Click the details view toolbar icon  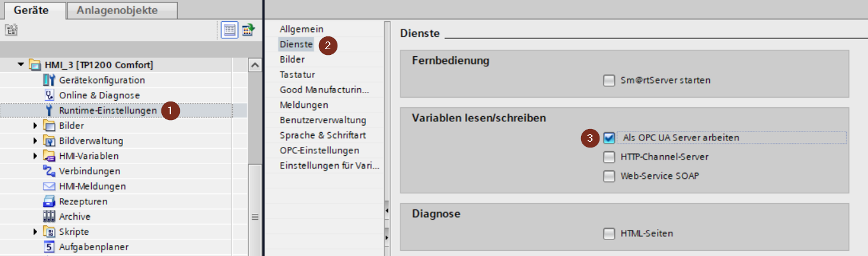[229, 29]
